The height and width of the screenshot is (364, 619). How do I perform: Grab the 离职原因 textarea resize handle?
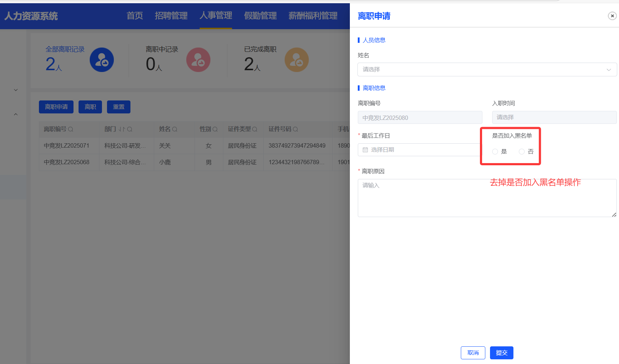tap(614, 215)
